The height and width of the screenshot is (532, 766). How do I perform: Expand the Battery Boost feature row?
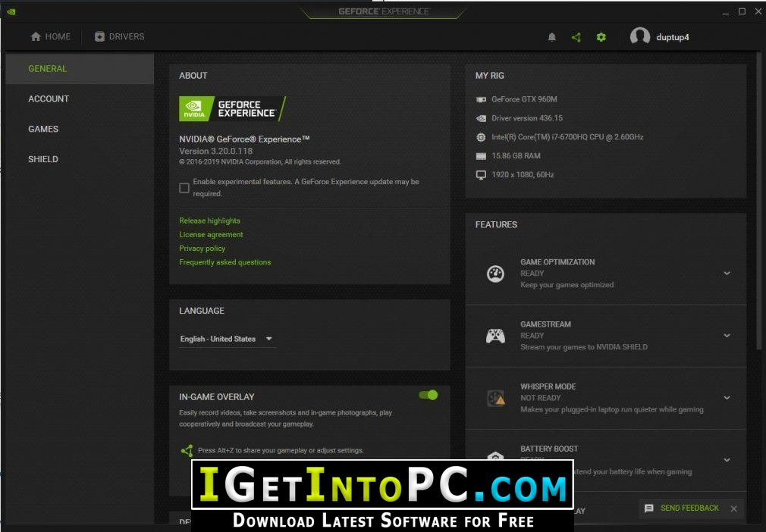click(727, 460)
